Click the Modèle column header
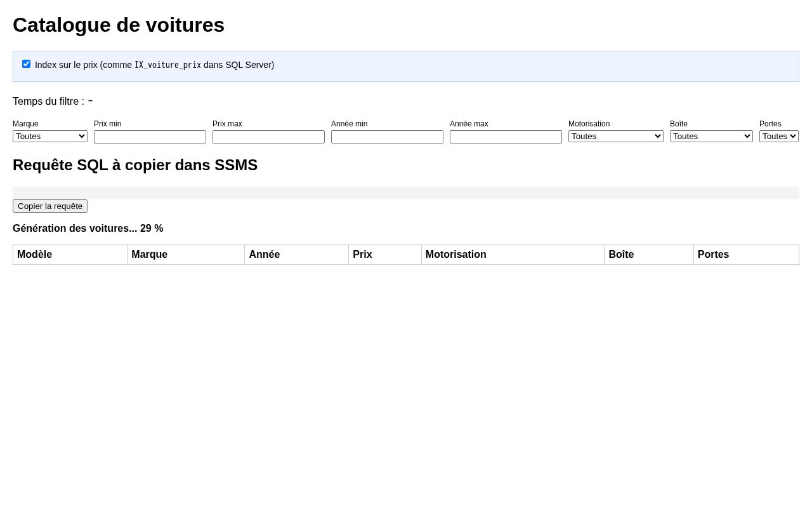Viewport: 812px width, 508px height. (x=70, y=255)
